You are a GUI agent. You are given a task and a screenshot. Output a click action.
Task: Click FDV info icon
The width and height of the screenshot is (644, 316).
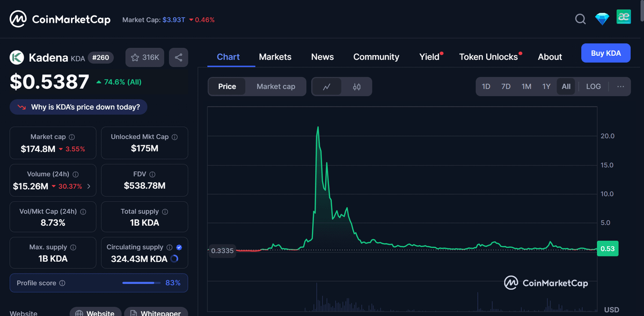[x=152, y=174]
